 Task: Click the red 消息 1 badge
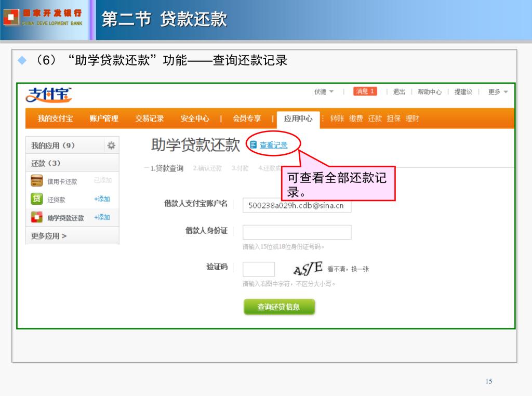365,91
